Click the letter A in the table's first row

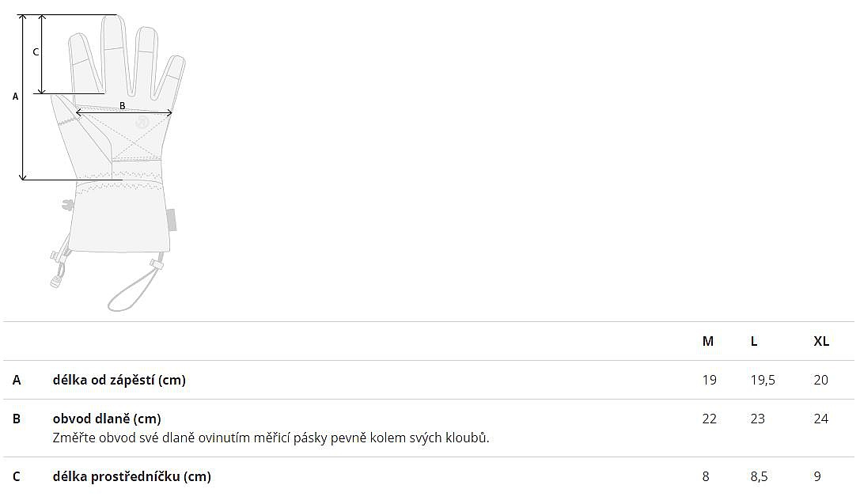tap(17, 380)
